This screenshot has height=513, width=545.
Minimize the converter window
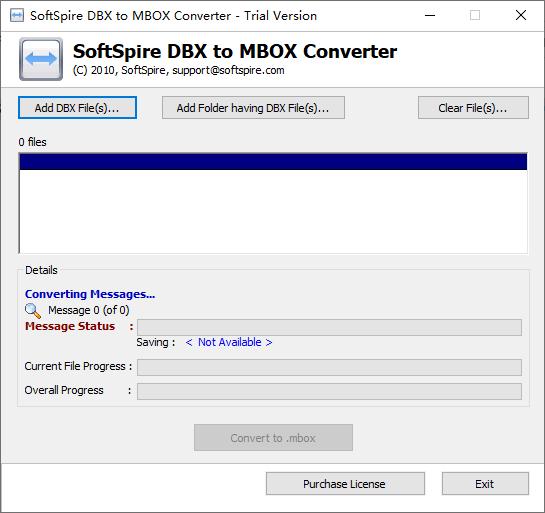tap(430, 15)
